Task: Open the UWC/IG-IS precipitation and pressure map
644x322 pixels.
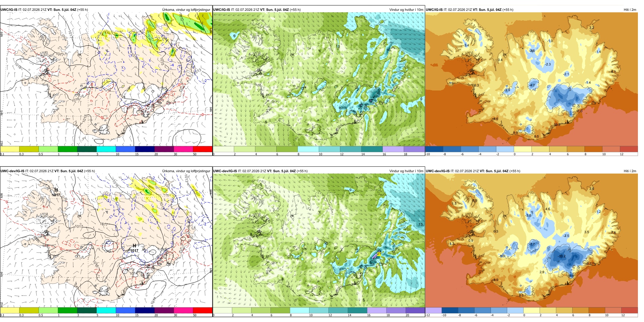Action: coord(106,80)
